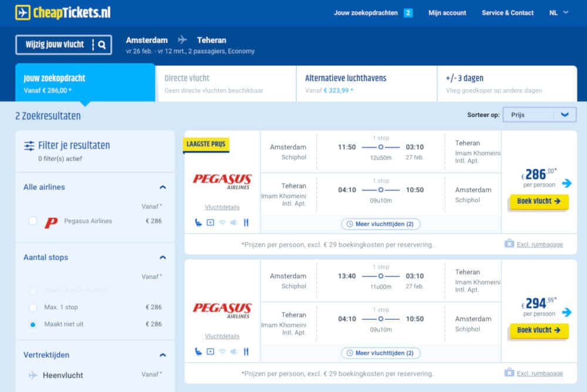This screenshot has width=587, height=392.
Task: Open Mijn account in the header
Action: pos(447,13)
